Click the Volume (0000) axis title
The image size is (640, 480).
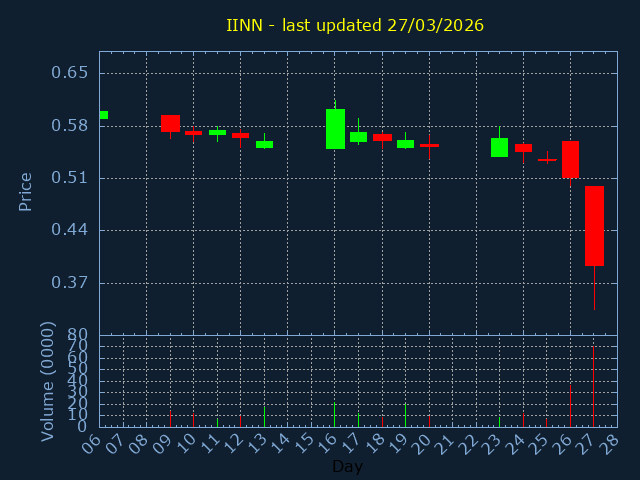tap(48, 381)
